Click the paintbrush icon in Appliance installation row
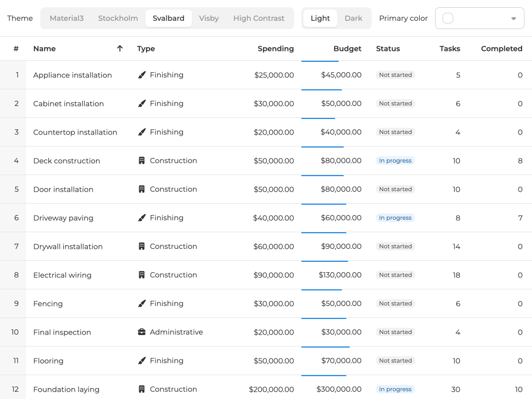This screenshot has height=399, width=532. [x=142, y=75]
